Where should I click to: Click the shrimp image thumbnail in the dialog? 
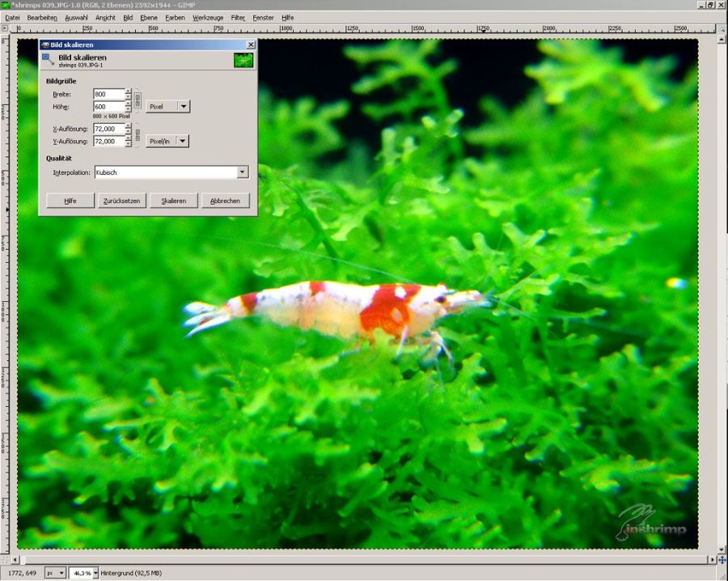(243, 60)
